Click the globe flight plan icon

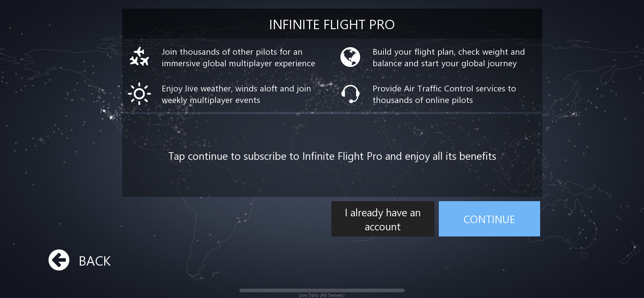[350, 57]
